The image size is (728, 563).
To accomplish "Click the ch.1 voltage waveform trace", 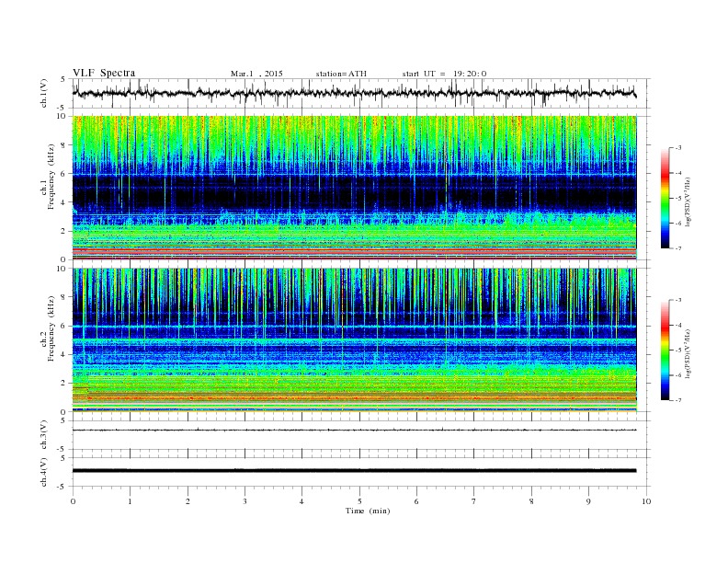I will (354, 93).
